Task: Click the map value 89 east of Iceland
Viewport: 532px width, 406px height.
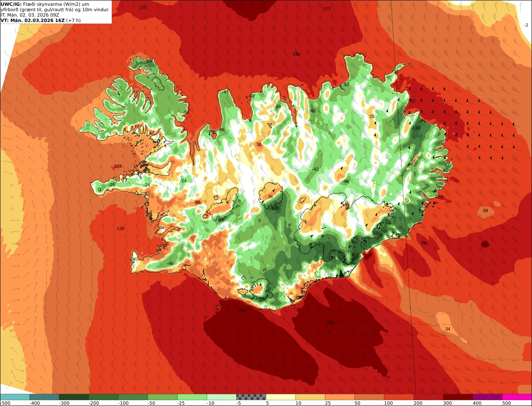Action: pos(485,210)
